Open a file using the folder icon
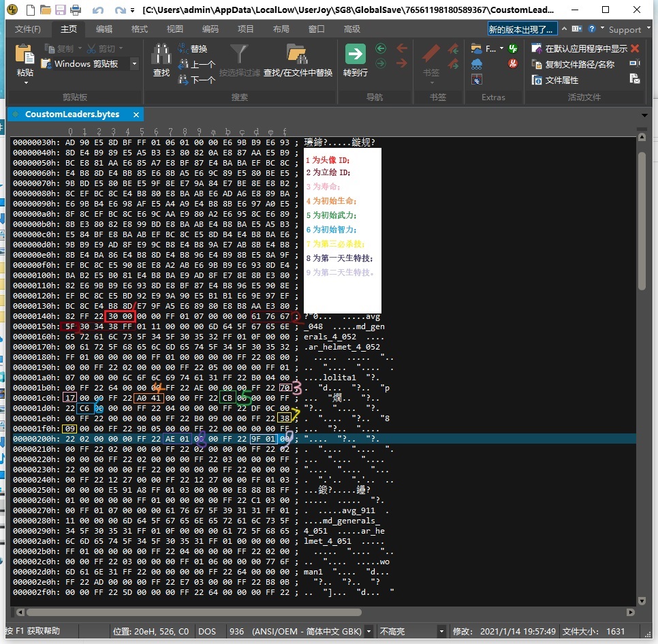658x644 pixels. pos(45,10)
